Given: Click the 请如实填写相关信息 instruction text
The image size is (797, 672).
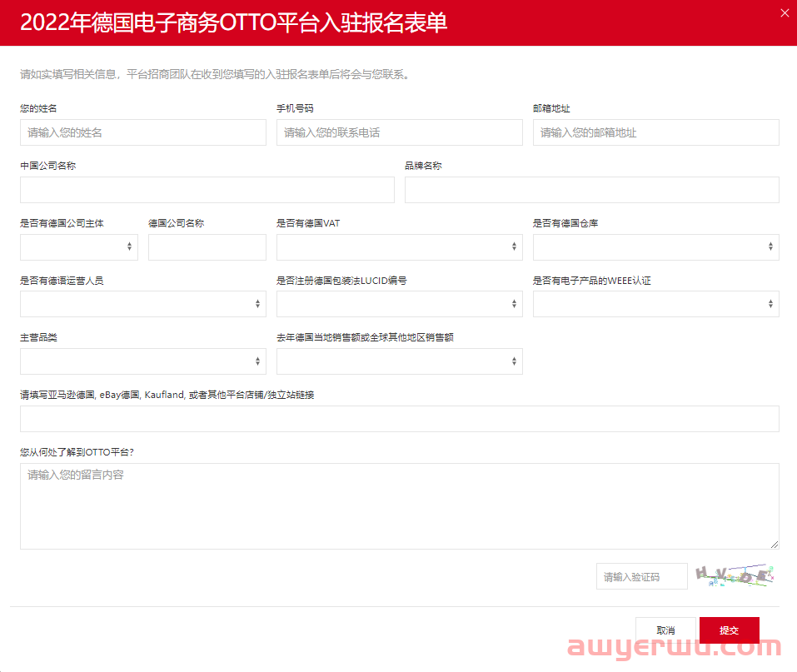Looking at the screenshot, I should 215,75.
